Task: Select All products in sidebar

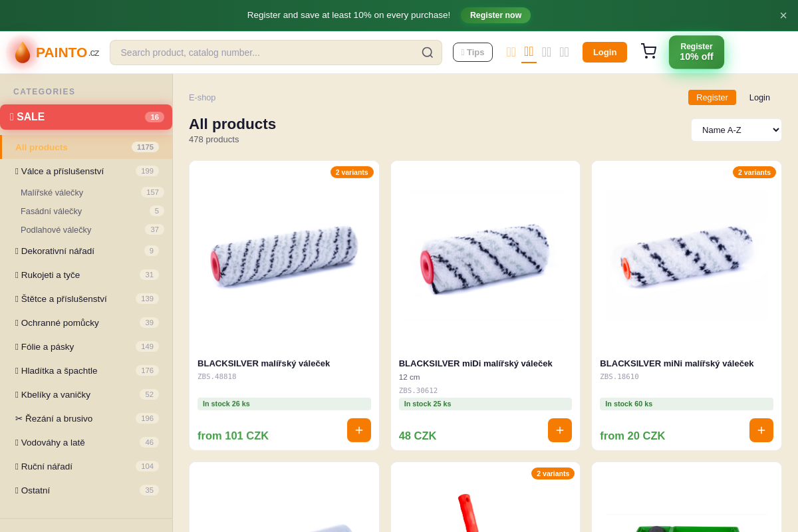Action: 86,147
